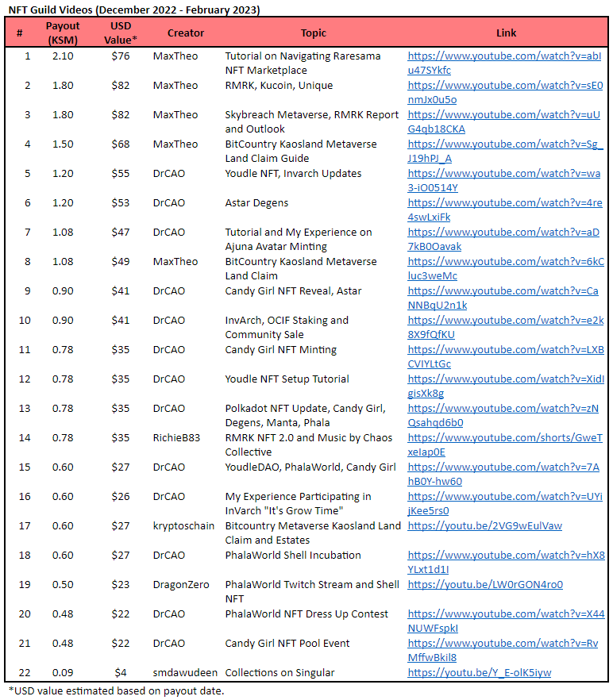
Task: Select the 0.09 payout cell
Action: (63, 673)
